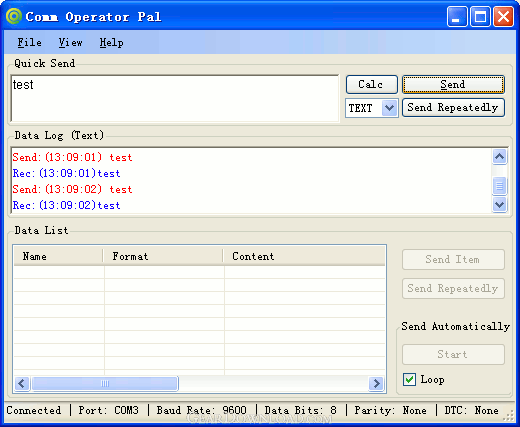
Task: Click Send Repeatedly in Quick Send
Action: pyautogui.click(x=453, y=107)
